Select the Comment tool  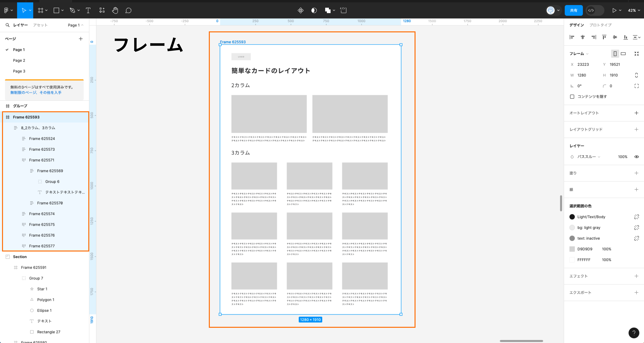click(x=128, y=10)
